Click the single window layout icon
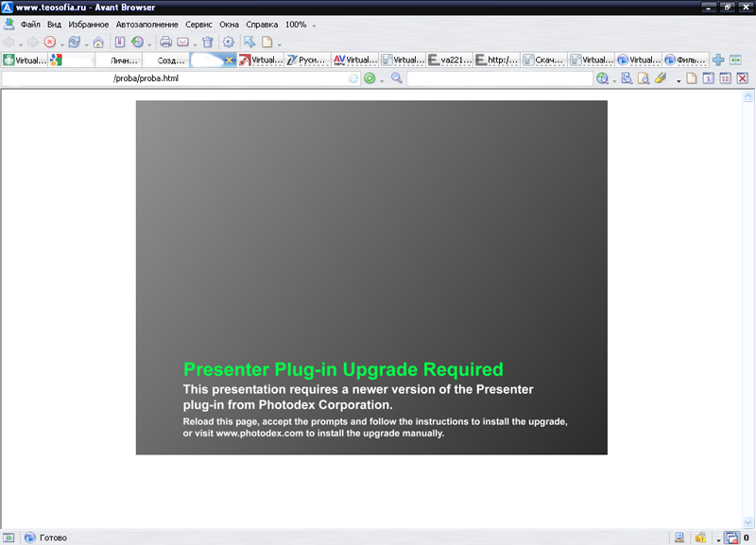This screenshot has width=756, height=545. coord(708,78)
